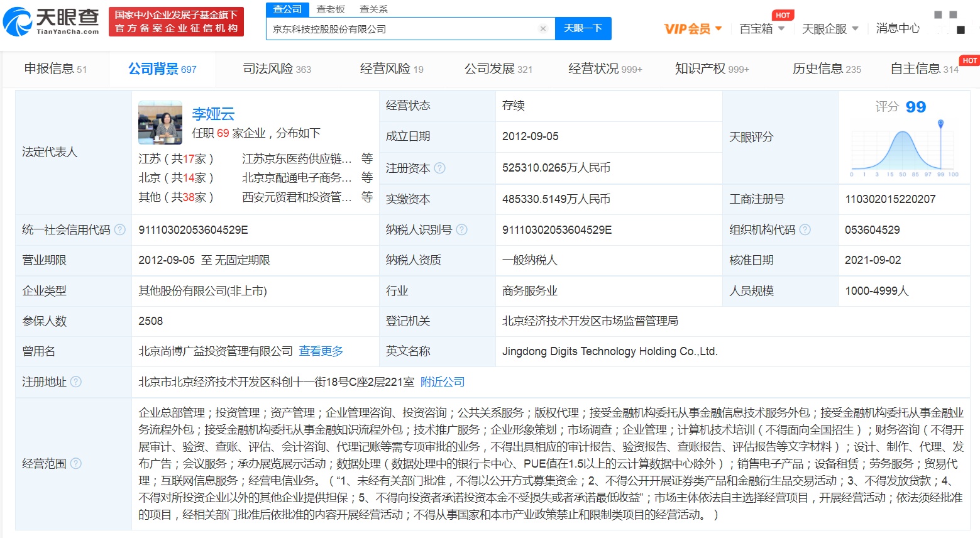
Task: Open the 公司发展 tab
Action: [x=498, y=69]
